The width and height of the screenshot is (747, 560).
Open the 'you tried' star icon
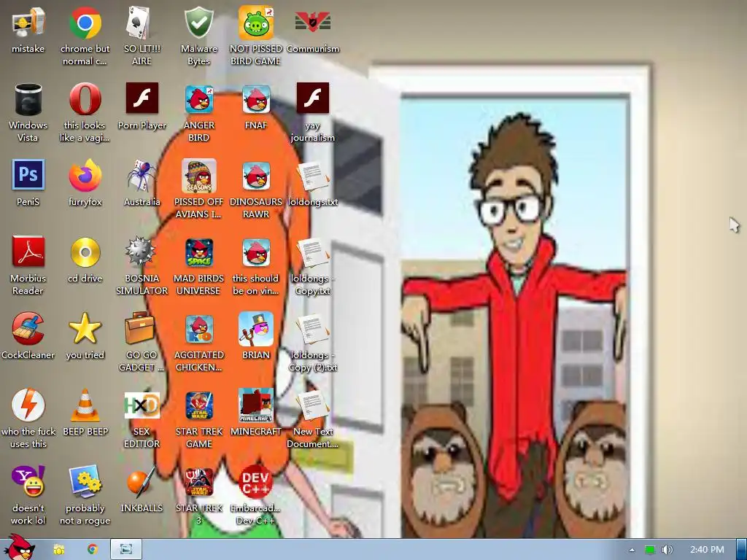click(85, 329)
